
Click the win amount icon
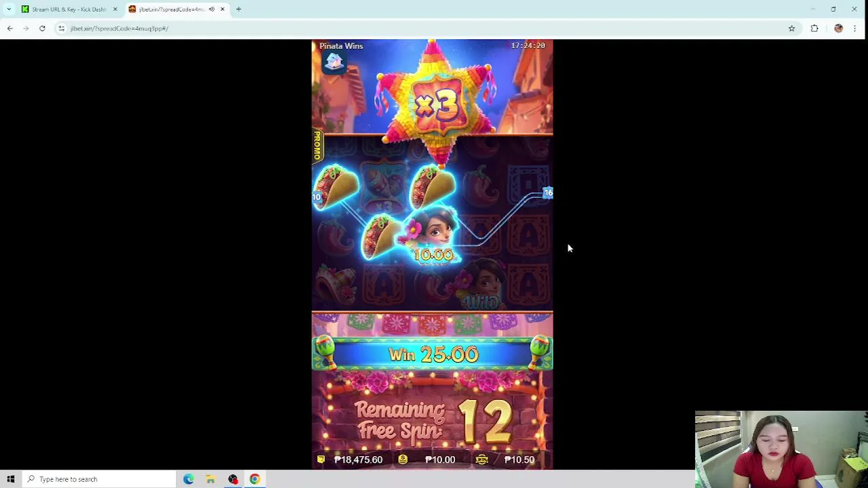point(481,460)
